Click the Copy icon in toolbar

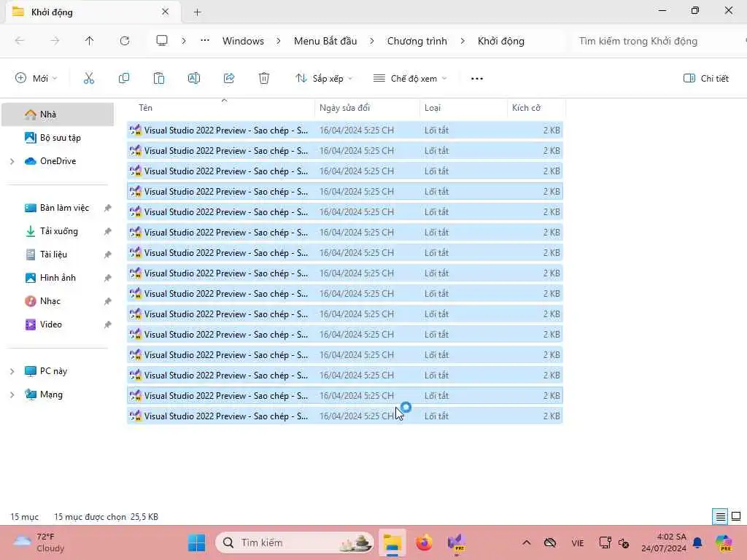(x=124, y=79)
